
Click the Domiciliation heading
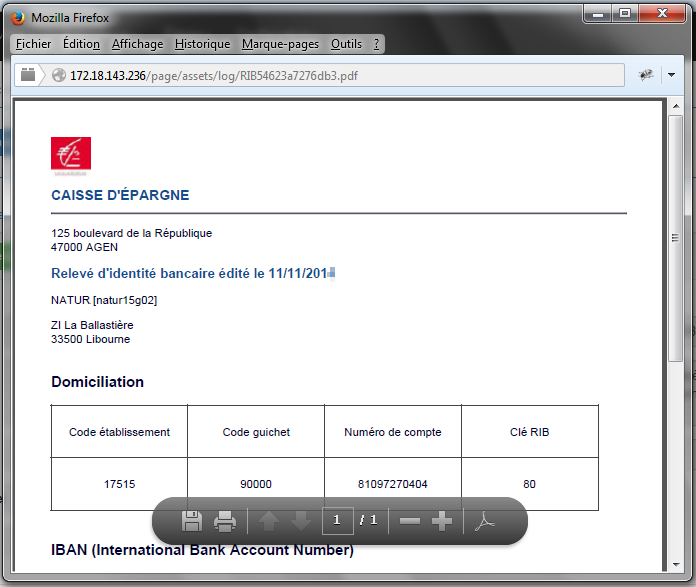click(x=97, y=382)
